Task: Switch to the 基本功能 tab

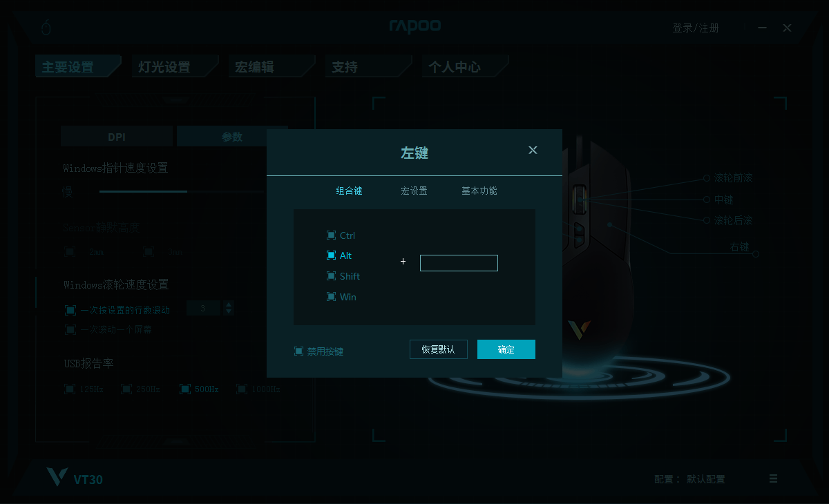Action: click(x=479, y=191)
